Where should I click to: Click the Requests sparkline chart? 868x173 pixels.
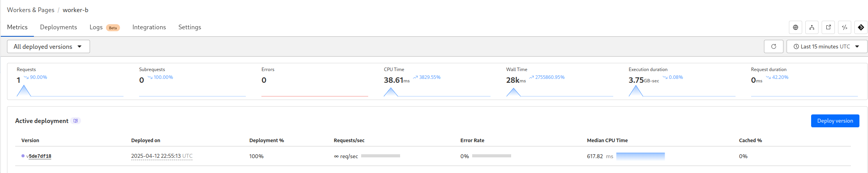click(x=70, y=91)
